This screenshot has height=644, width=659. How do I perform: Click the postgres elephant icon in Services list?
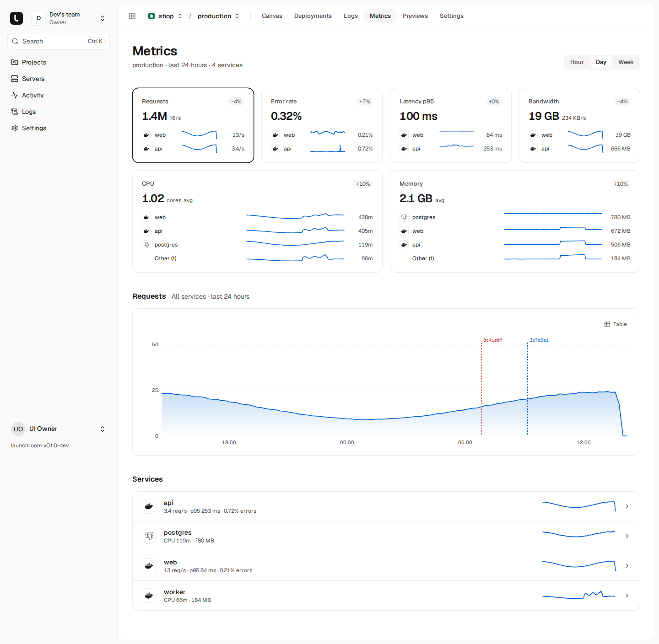(x=149, y=536)
